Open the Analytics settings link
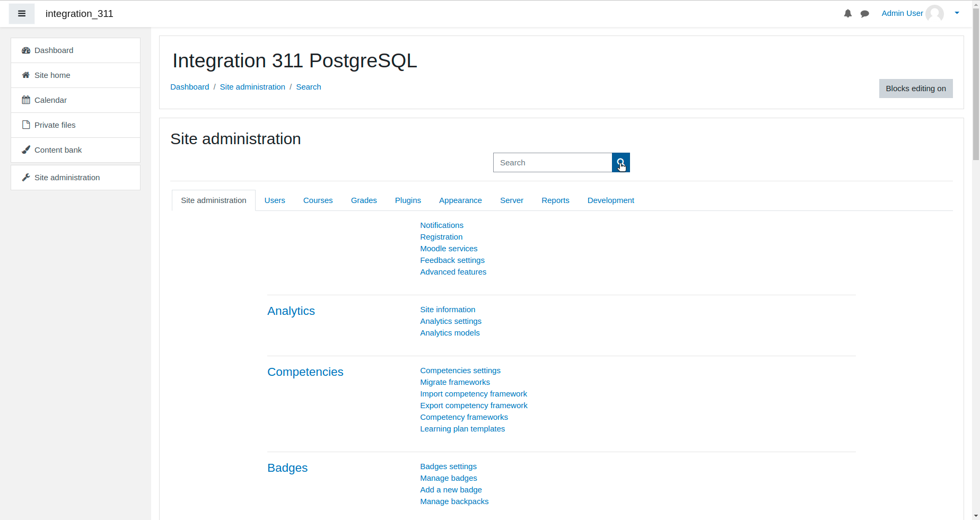Viewport: 980px width, 520px height. (451, 321)
